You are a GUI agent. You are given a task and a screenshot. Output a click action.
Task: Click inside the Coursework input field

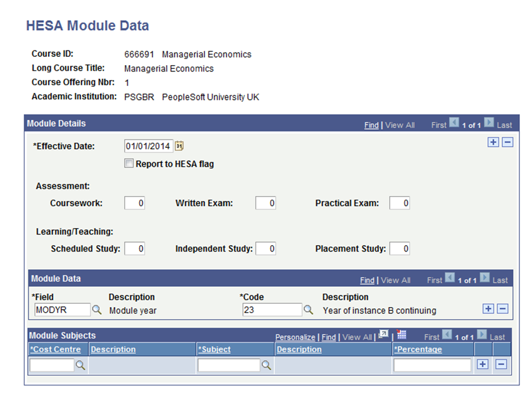click(x=134, y=203)
